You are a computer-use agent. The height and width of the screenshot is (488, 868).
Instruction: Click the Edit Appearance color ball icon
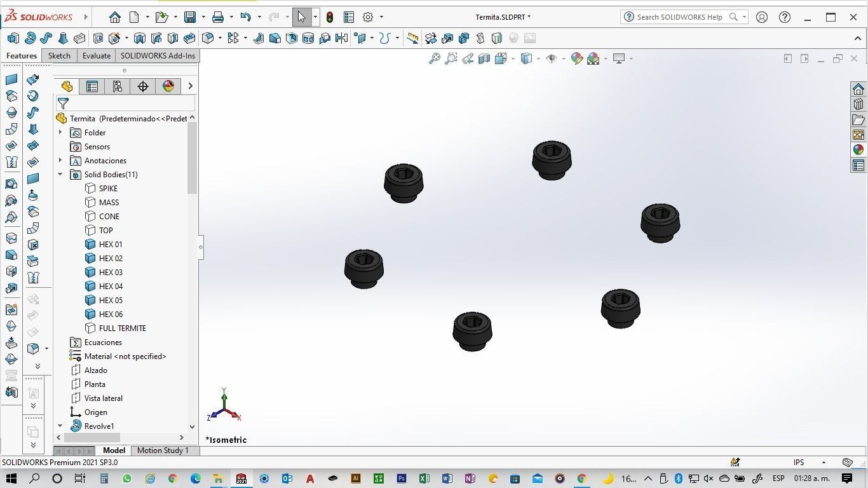(x=577, y=58)
